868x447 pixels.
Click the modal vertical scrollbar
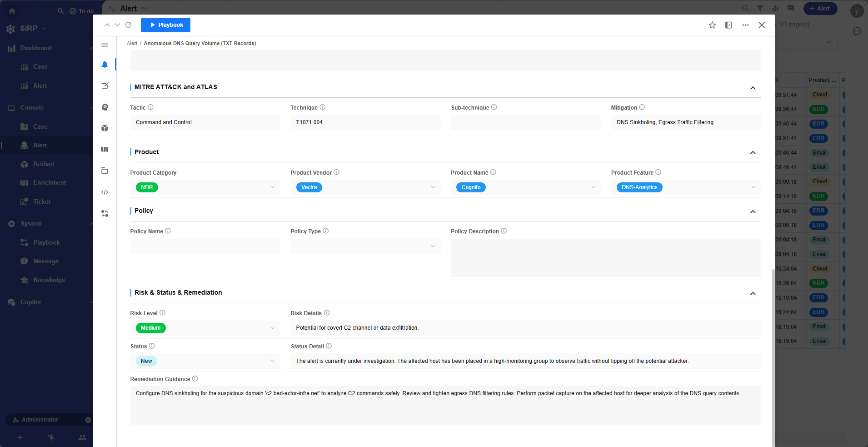click(773, 355)
